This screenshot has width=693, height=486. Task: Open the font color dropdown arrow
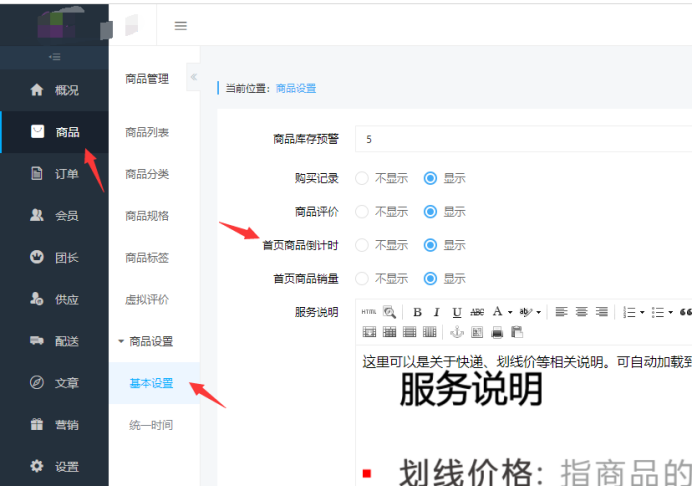(510, 312)
